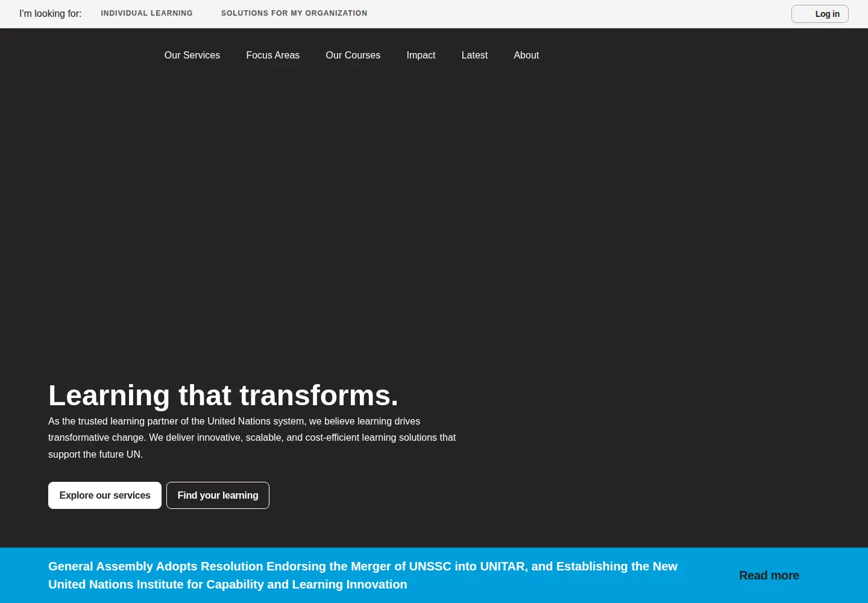Open the Our Services menu
This screenshot has width=868, height=603.
click(192, 55)
